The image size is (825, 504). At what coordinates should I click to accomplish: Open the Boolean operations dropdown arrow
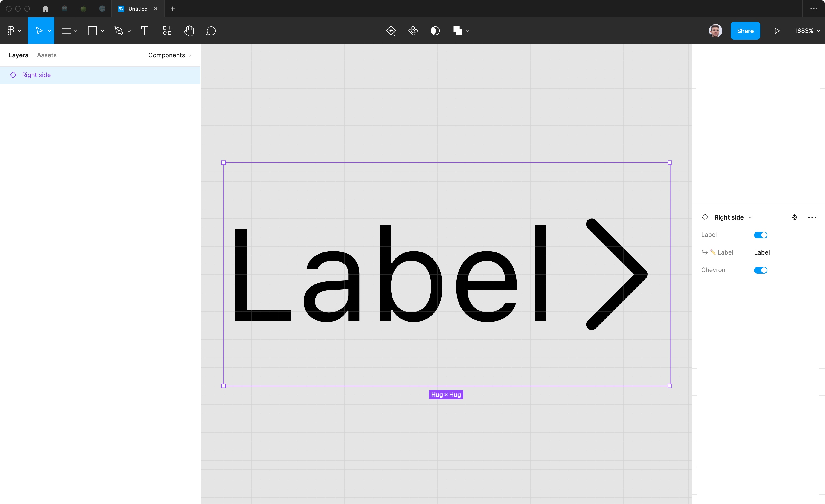click(468, 31)
